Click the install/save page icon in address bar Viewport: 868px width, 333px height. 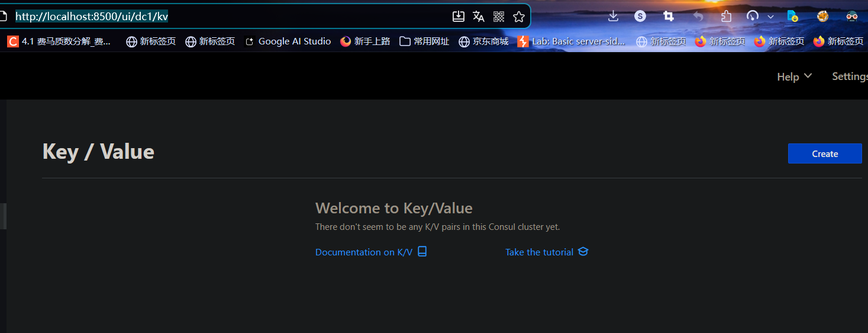pyautogui.click(x=459, y=17)
